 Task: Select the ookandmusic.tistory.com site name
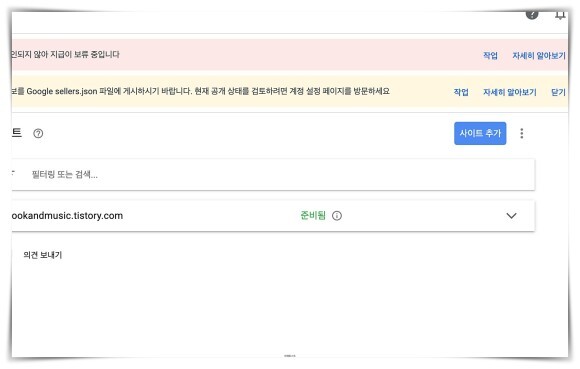click(x=67, y=216)
